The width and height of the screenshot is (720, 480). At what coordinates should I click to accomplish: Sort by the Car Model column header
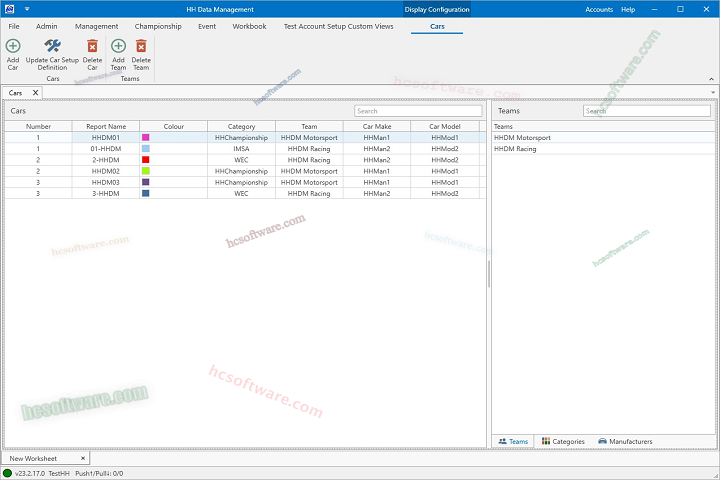click(444, 126)
